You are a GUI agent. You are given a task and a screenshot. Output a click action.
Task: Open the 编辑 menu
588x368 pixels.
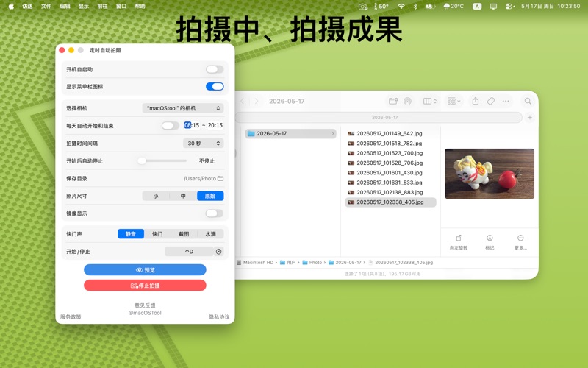(x=65, y=6)
